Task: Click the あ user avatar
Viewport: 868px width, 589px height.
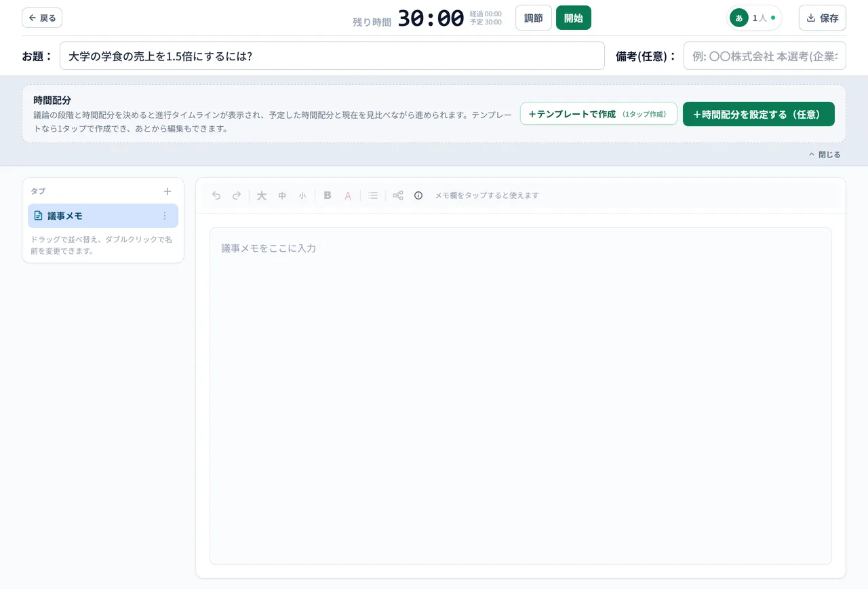Action: tap(739, 18)
